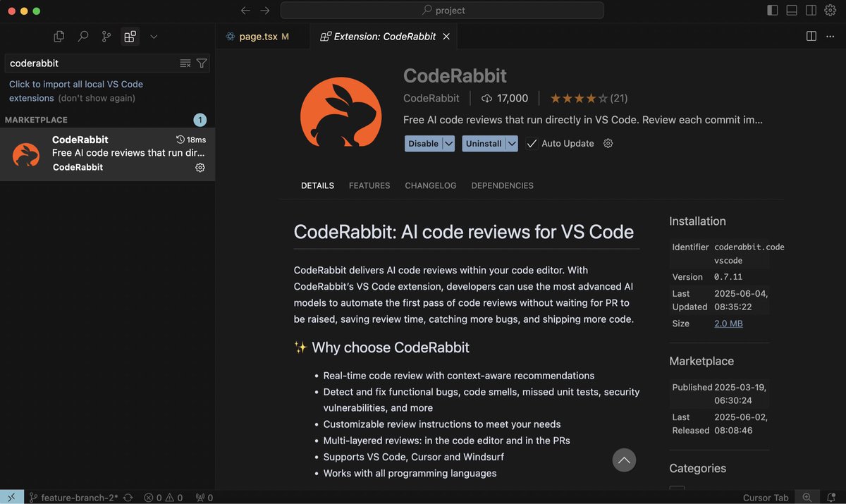The width and height of the screenshot is (846, 504).
Task: Open the editor more actions ellipsis
Action: [x=830, y=37]
